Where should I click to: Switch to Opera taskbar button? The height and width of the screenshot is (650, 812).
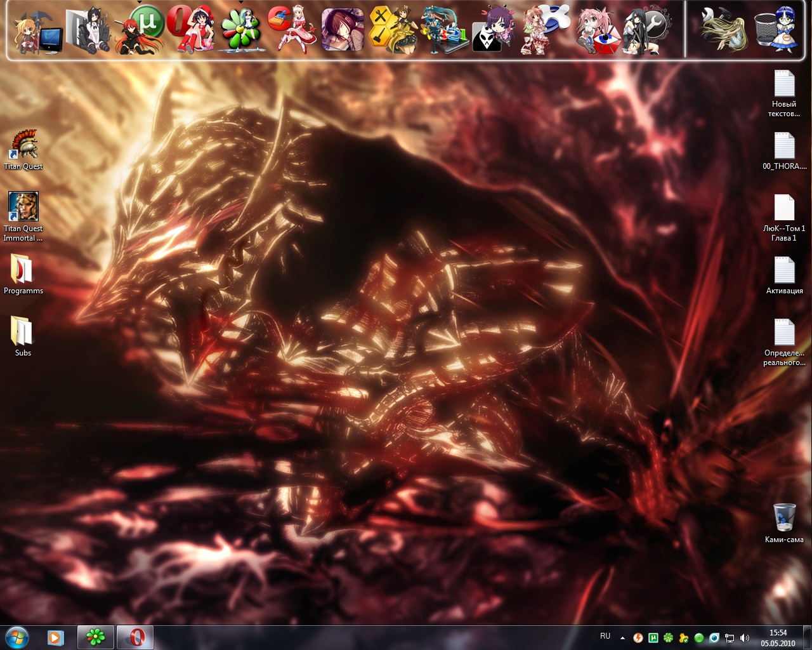[135, 637]
